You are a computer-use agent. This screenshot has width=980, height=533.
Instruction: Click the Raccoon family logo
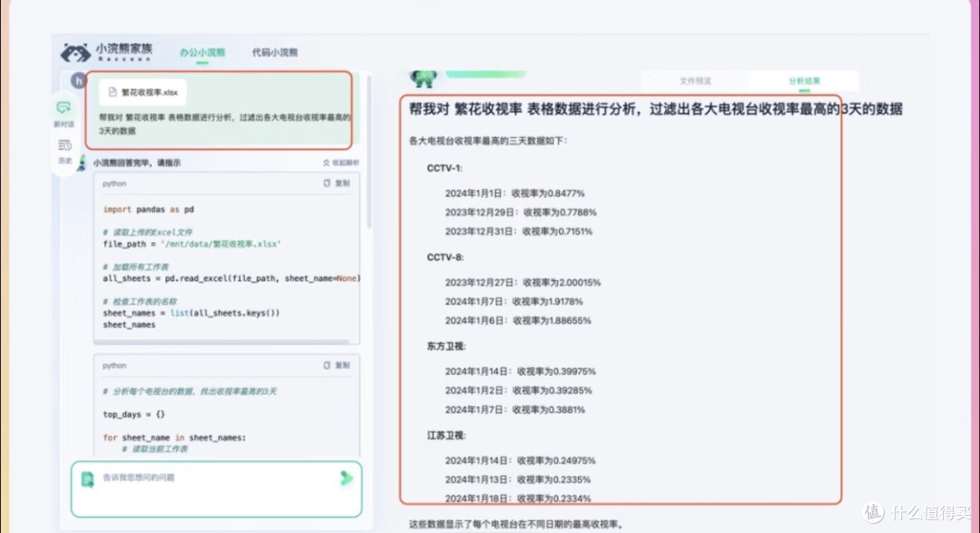click(x=106, y=52)
